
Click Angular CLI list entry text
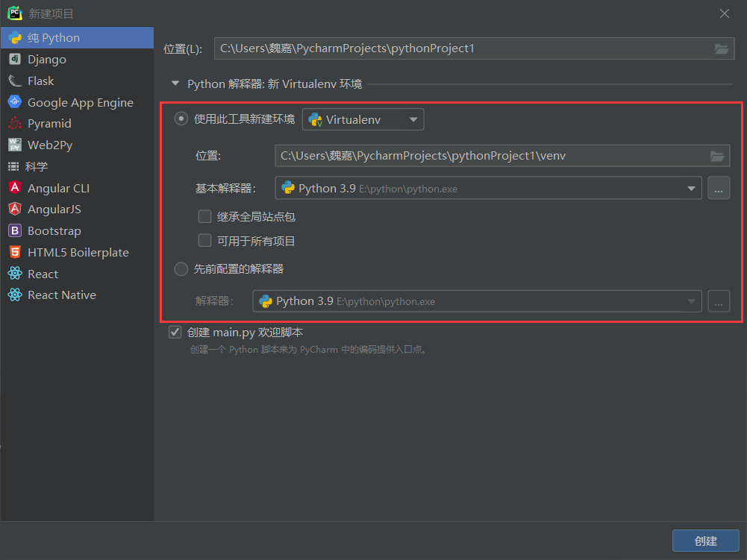pyautogui.click(x=59, y=188)
